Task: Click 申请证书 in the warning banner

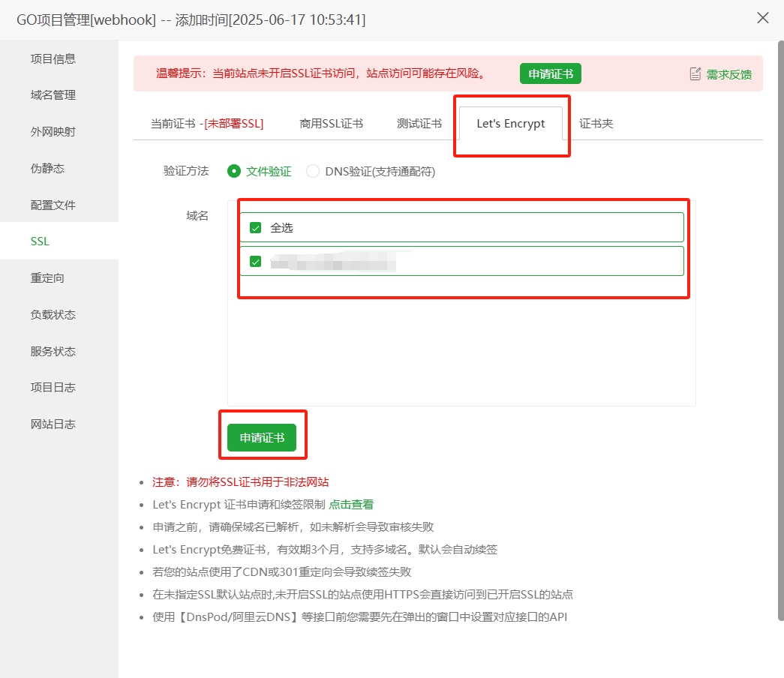Action: pos(550,73)
